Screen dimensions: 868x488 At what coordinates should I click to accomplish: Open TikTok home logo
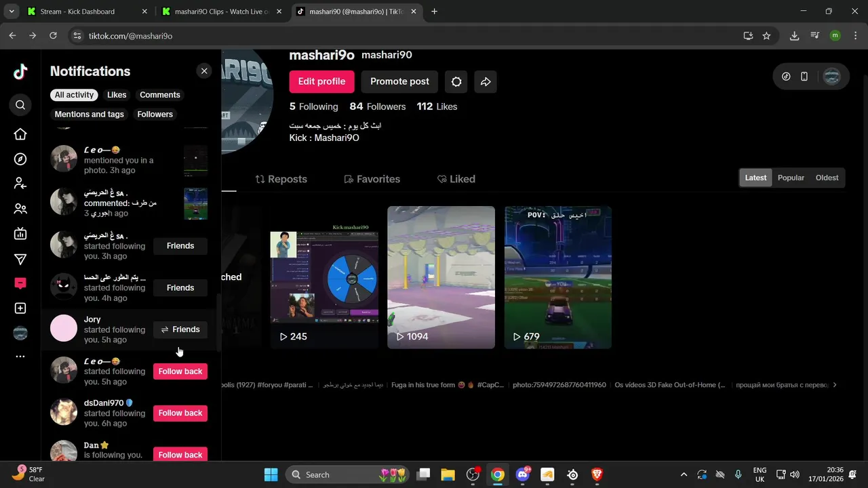pos(20,71)
